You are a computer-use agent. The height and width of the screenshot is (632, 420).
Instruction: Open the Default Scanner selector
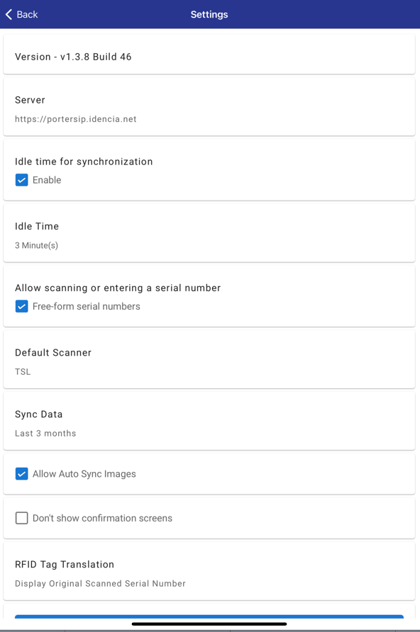(x=209, y=360)
